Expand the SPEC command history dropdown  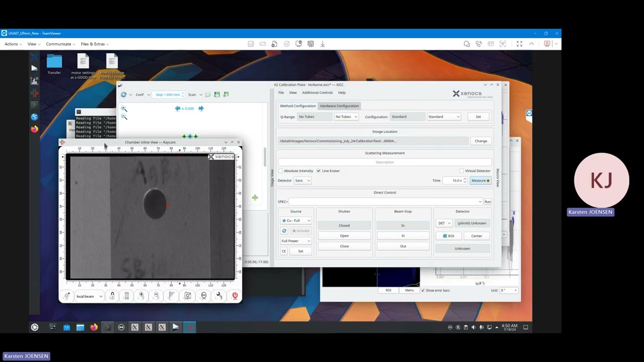click(x=480, y=202)
